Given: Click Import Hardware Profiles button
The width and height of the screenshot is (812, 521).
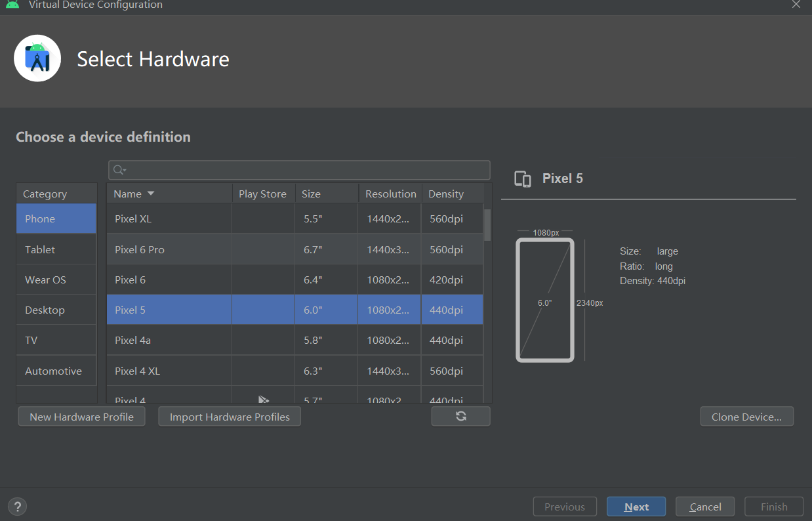Looking at the screenshot, I should 230,417.
